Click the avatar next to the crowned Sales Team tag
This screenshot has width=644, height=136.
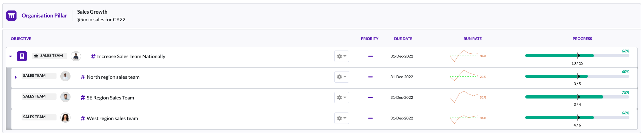76,56
